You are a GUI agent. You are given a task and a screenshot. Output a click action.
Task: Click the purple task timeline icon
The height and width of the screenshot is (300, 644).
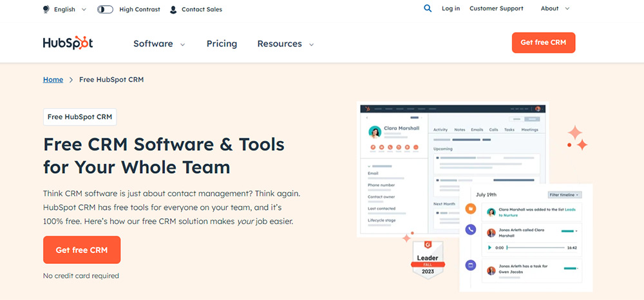[x=471, y=265]
